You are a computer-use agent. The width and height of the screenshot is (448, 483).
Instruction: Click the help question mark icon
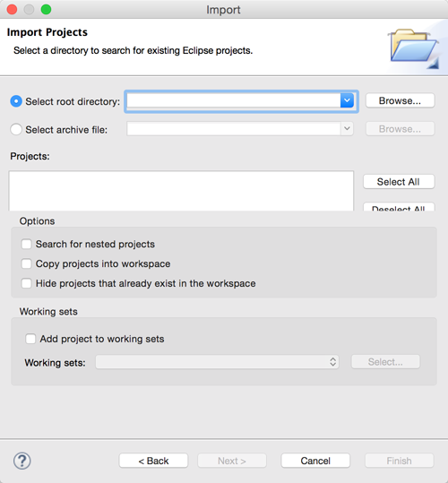(22, 461)
